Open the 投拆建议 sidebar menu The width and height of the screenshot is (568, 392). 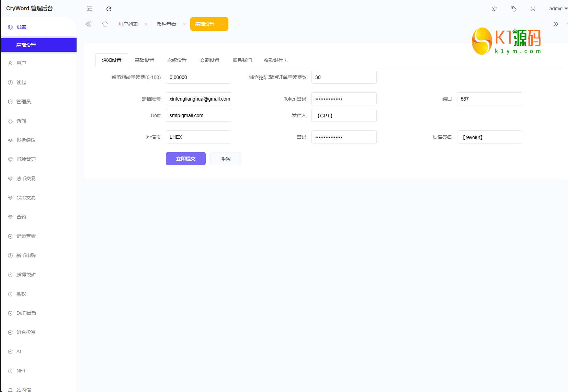point(39,140)
